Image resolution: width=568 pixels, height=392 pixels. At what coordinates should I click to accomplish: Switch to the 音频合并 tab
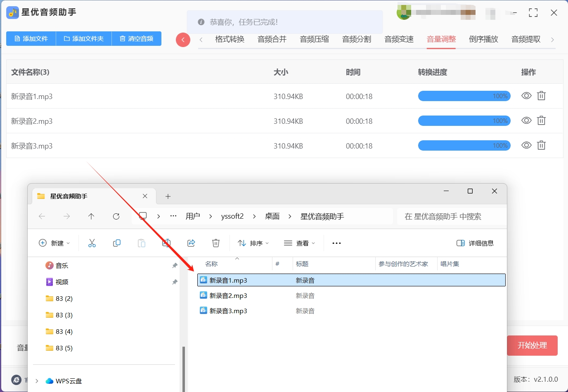(272, 39)
